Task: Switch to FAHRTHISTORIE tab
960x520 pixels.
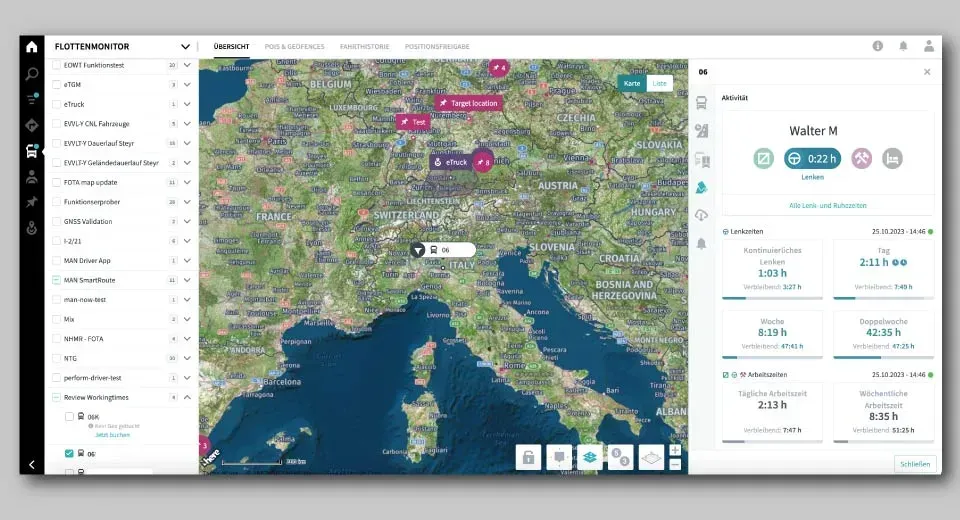Action: point(364,47)
